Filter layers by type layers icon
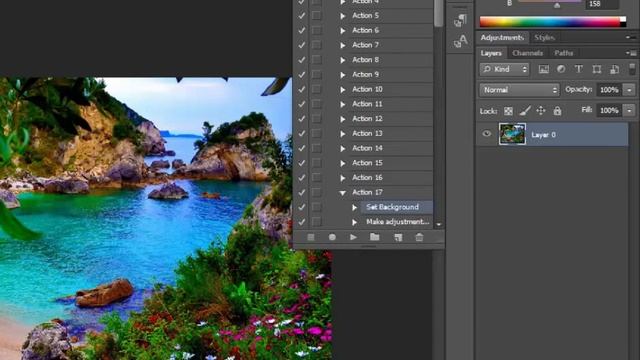Viewport: 640px width, 360px height. click(x=579, y=69)
